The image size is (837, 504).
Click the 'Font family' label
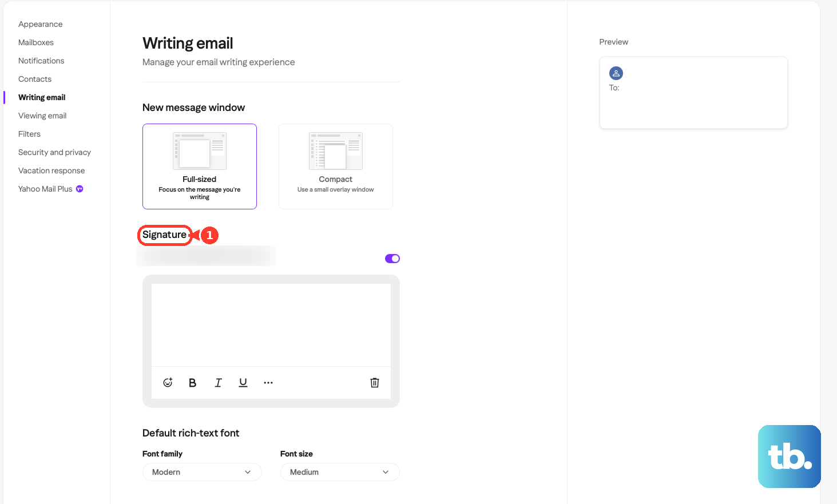coord(162,454)
